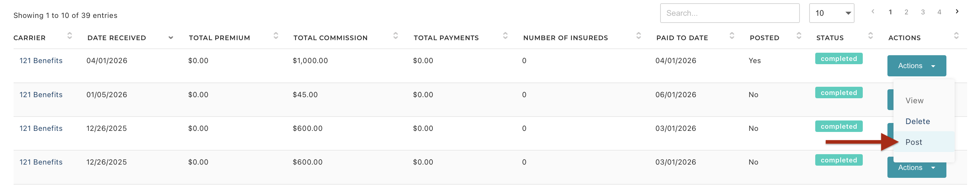Sort by Total Premium column icon
The height and width of the screenshot is (185, 980).
tap(276, 36)
